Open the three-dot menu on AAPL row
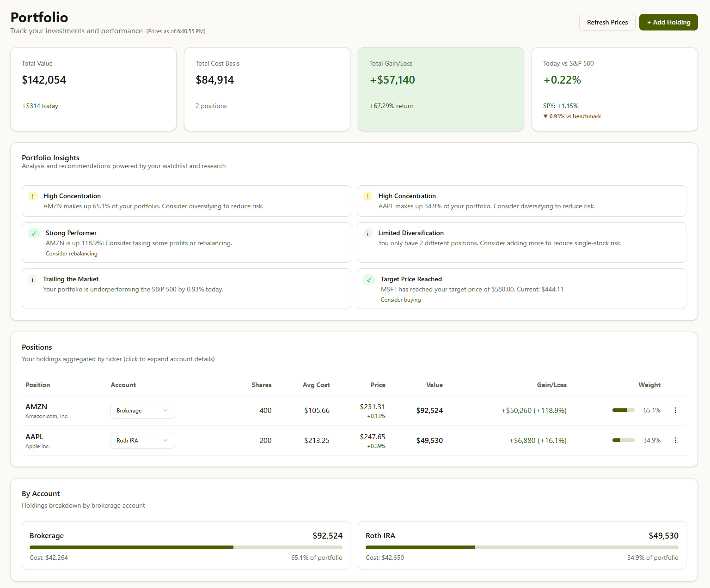This screenshot has height=588, width=710. coord(675,440)
